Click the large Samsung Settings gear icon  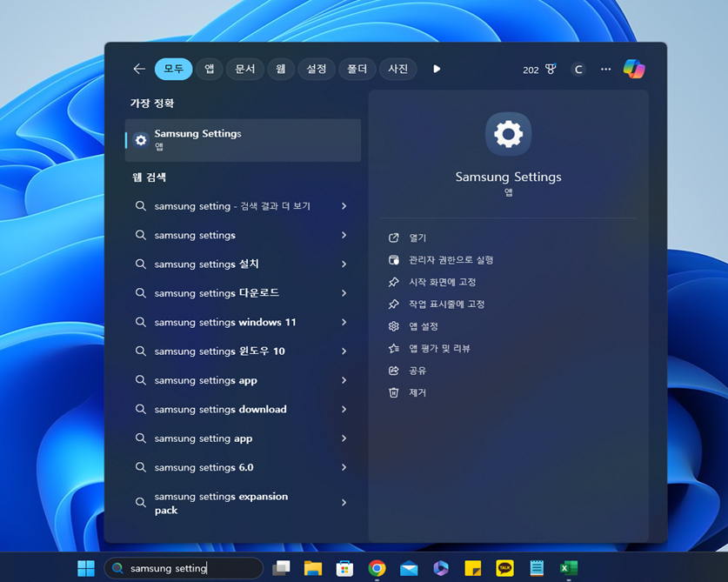point(508,134)
